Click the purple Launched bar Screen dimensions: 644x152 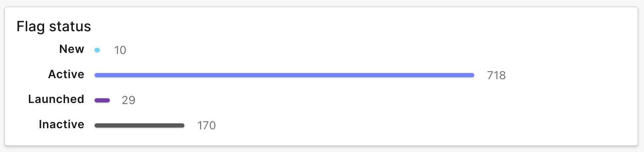pos(102,101)
